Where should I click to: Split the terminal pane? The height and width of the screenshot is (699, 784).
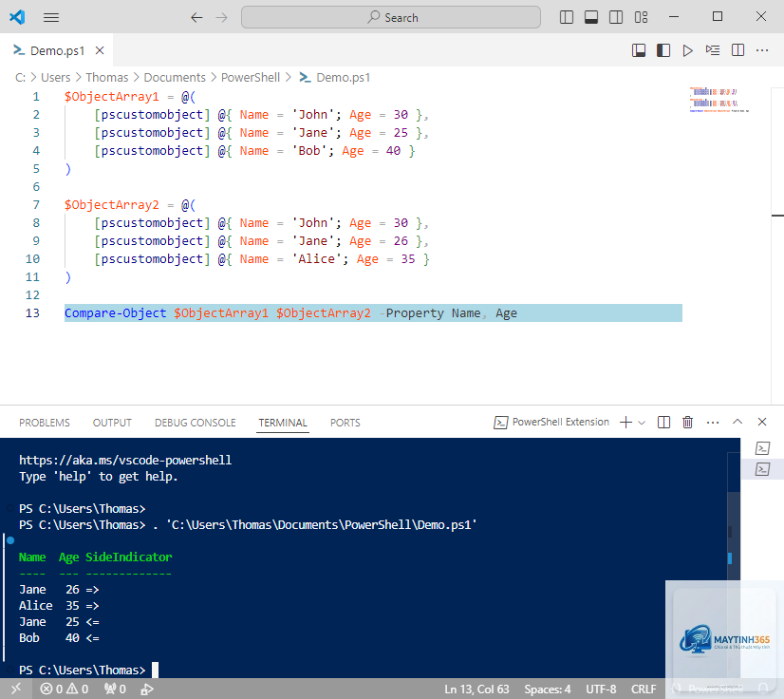click(x=663, y=423)
